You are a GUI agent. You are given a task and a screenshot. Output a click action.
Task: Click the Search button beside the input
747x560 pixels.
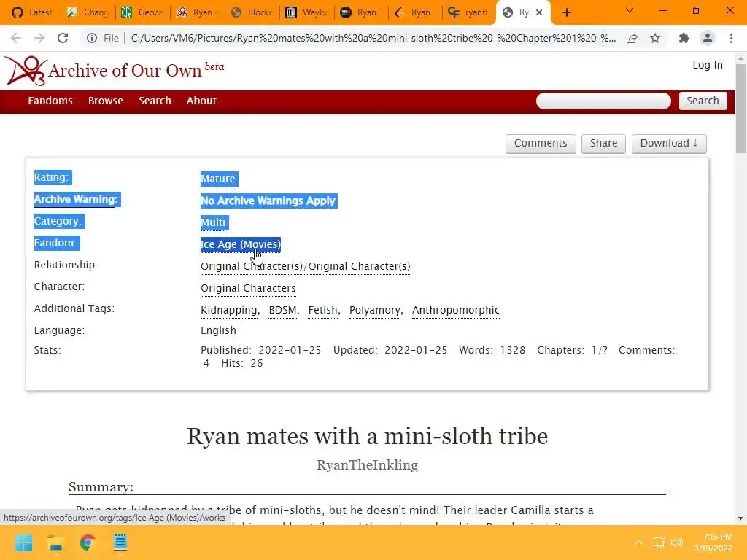pos(703,101)
